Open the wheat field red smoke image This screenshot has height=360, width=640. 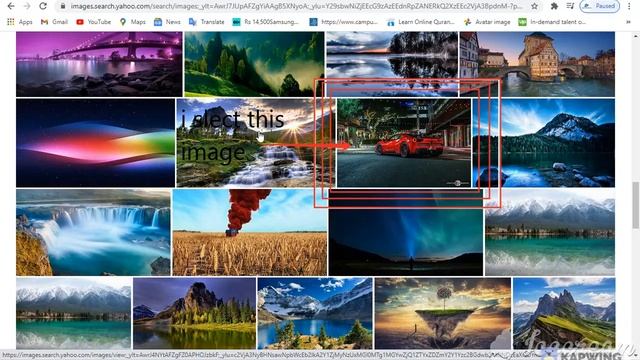pyautogui.click(x=250, y=232)
